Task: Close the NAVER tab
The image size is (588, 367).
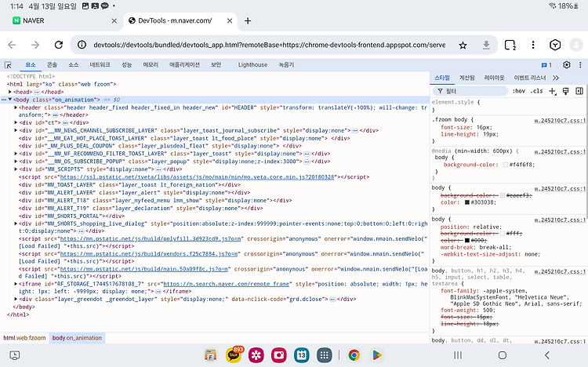Action: tap(114, 21)
